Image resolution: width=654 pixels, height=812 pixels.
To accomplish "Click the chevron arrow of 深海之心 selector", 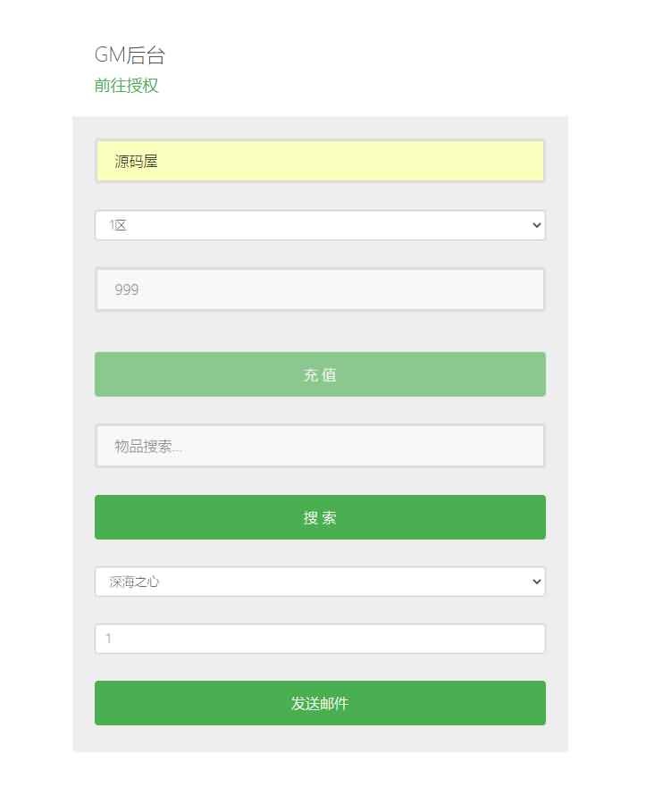I will tap(536, 582).
